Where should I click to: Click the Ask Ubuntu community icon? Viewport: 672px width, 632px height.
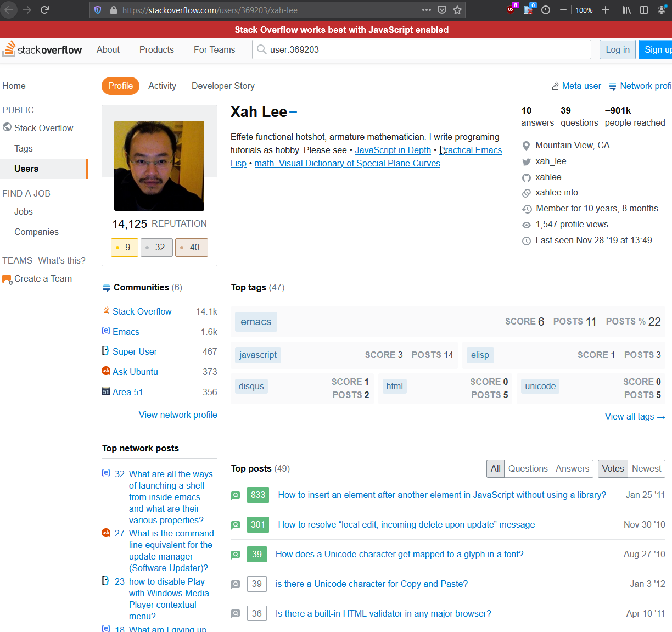[106, 371]
